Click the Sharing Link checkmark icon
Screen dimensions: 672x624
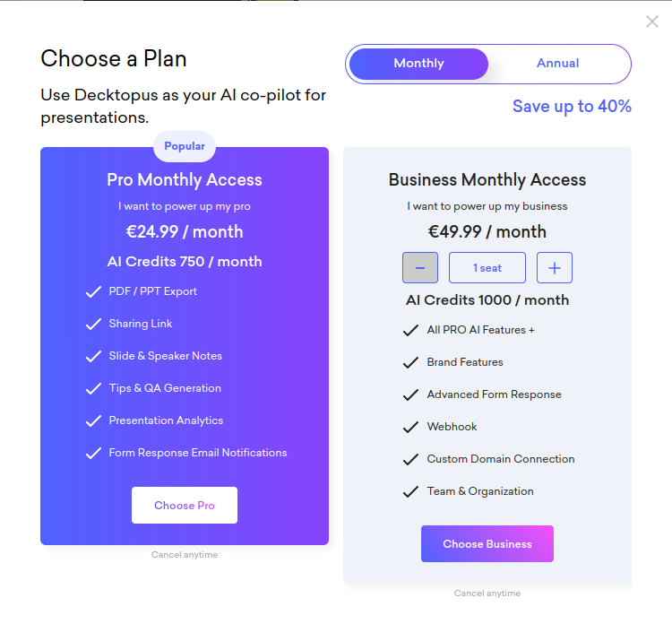93,325
